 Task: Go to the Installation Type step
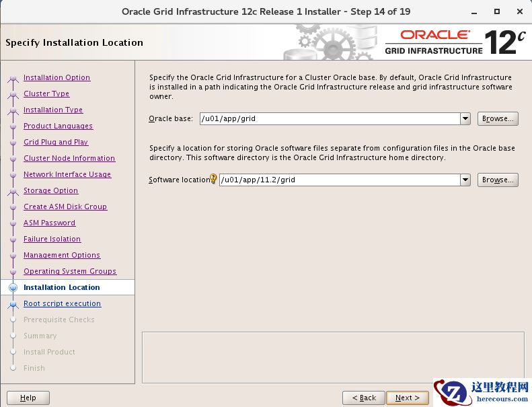53,110
